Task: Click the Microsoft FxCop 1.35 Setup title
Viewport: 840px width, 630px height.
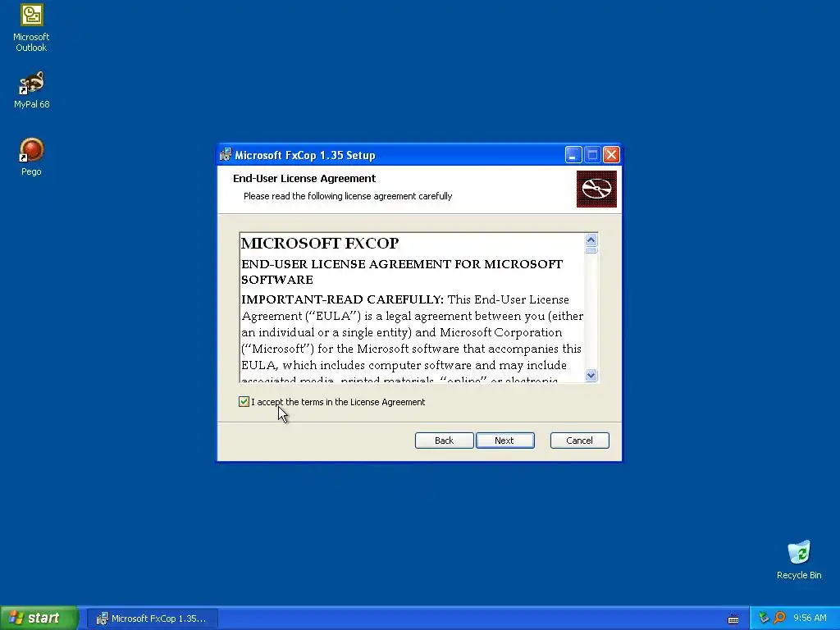Action: 305,155
